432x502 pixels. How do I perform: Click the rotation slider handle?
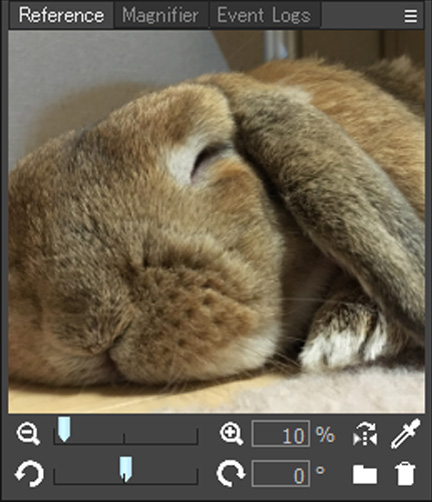[126, 469]
